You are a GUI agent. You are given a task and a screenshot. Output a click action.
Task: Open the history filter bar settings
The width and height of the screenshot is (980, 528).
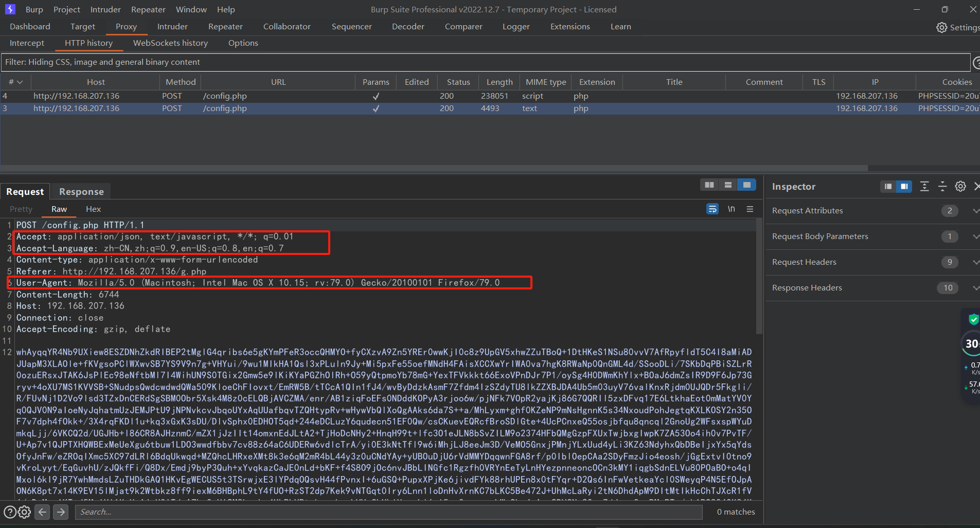(485, 62)
